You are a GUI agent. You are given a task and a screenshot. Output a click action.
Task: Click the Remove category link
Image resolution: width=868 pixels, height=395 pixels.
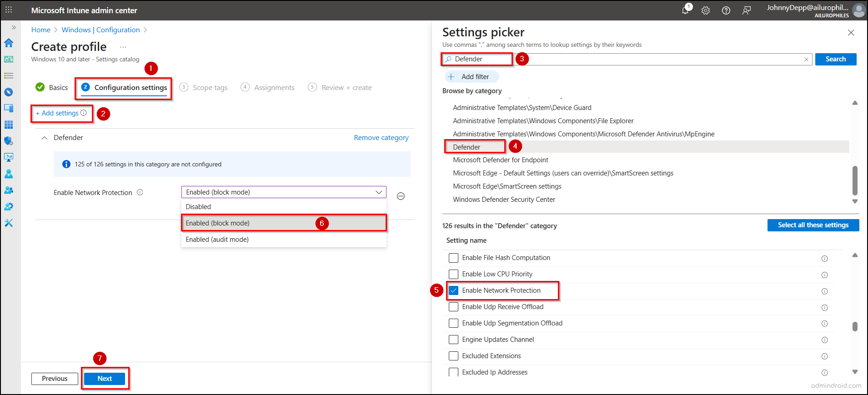[381, 138]
